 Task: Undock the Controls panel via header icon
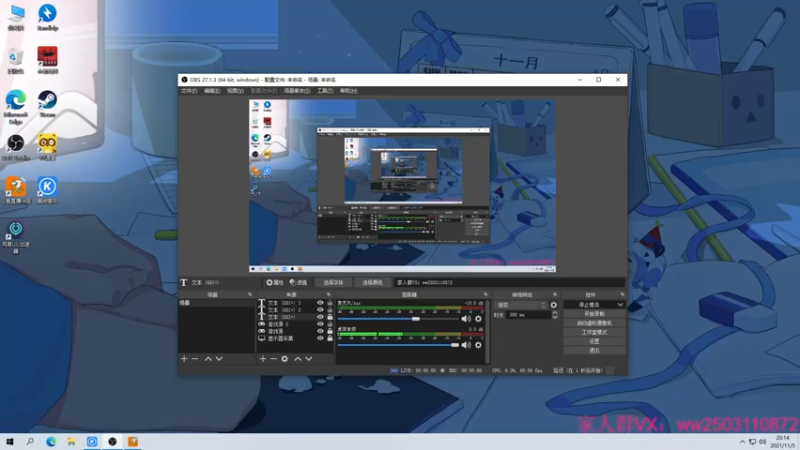pos(622,294)
